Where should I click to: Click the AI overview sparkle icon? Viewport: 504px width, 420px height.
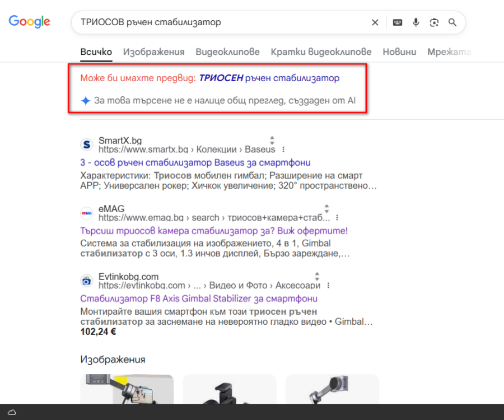[86, 101]
